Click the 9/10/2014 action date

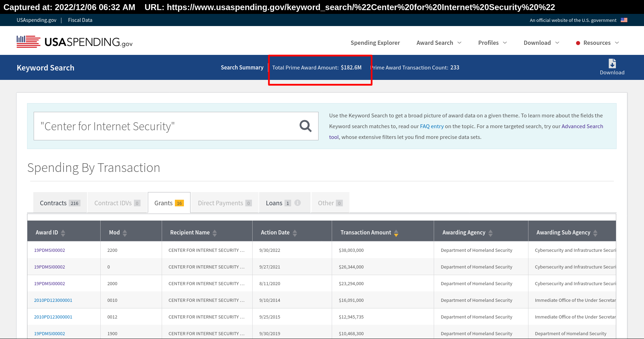pyautogui.click(x=270, y=300)
